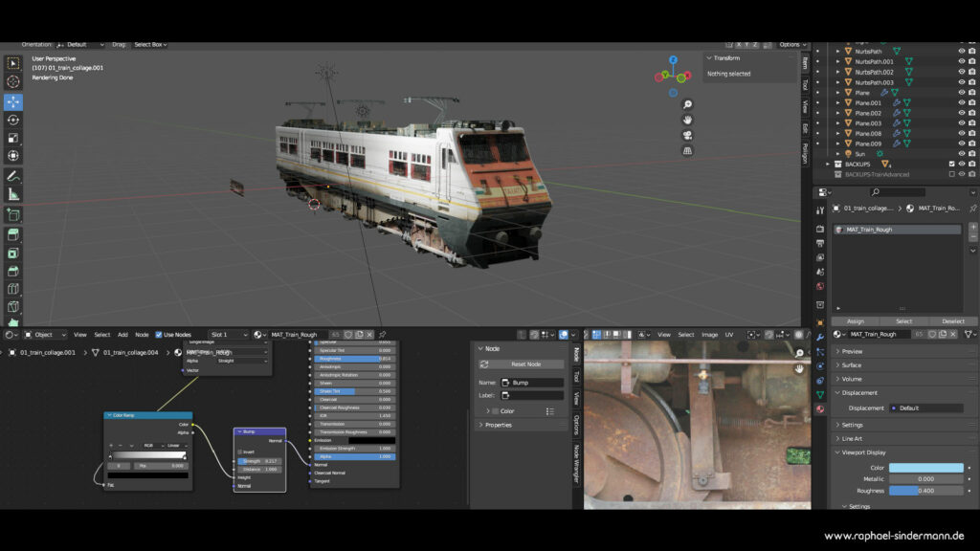The height and width of the screenshot is (551, 980).
Task: Open node editor Select menu
Action: coord(101,335)
